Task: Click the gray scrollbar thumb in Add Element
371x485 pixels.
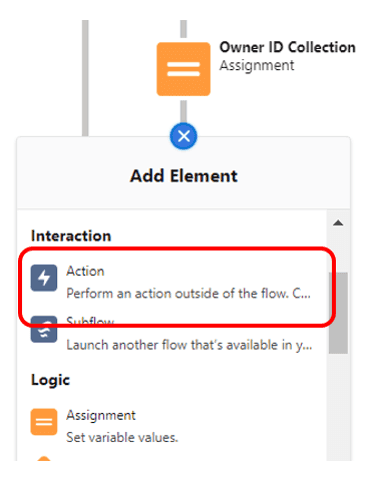Action: pyautogui.click(x=338, y=313)
